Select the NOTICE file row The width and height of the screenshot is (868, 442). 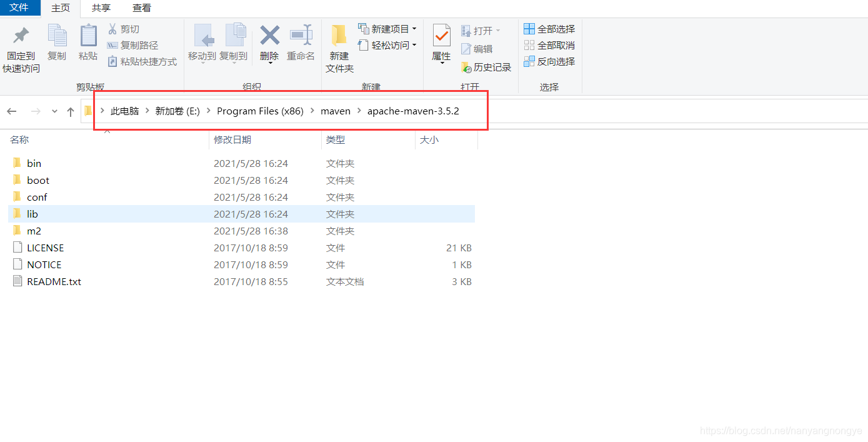pyautogui.click(x=242, y=264)
